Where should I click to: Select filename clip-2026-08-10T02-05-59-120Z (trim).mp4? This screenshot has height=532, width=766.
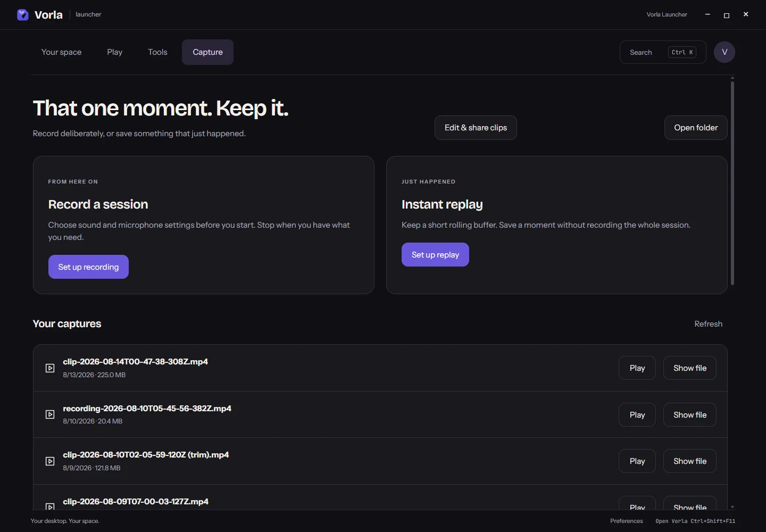(146, 455)
